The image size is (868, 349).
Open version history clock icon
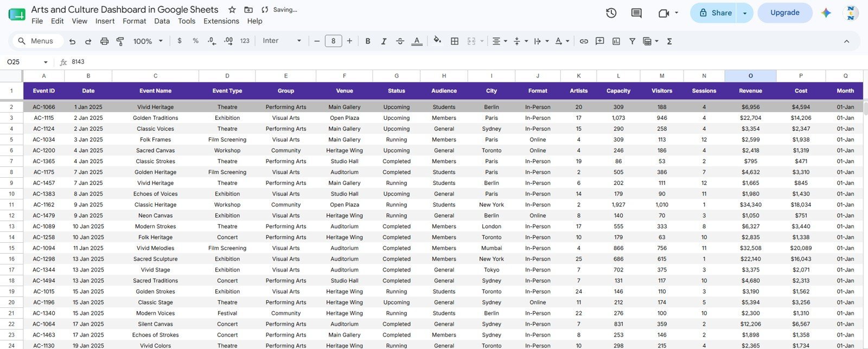point(611,13)
